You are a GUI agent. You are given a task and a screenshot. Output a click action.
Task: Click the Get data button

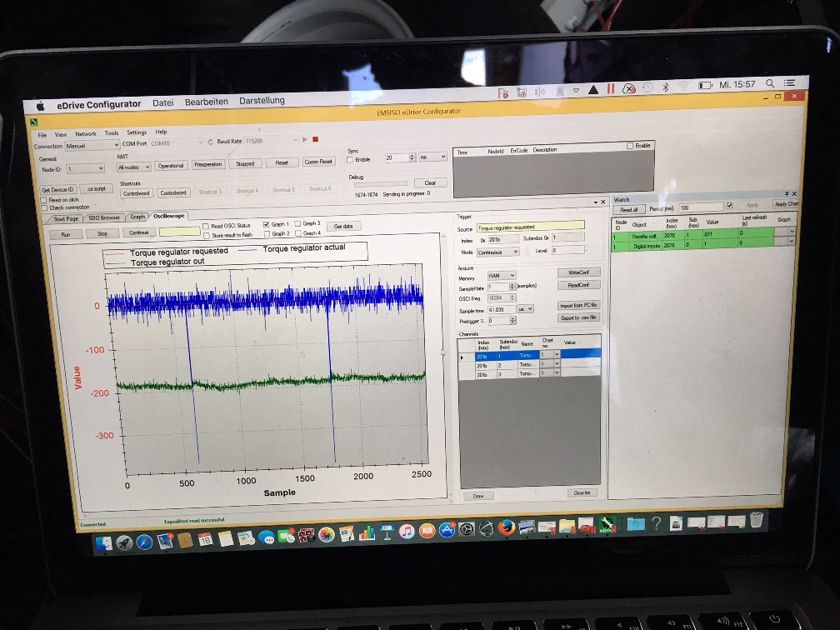[x=342, y=226]
